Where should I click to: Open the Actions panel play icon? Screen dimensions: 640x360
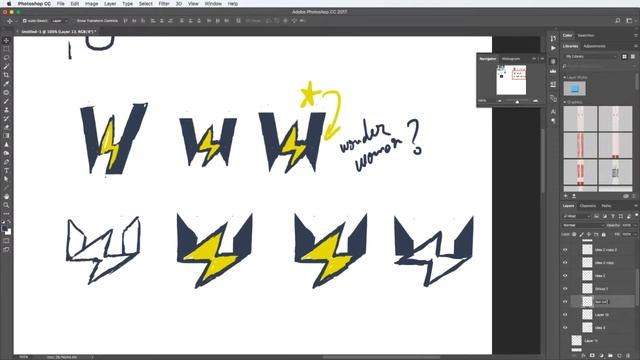(553, 48)
